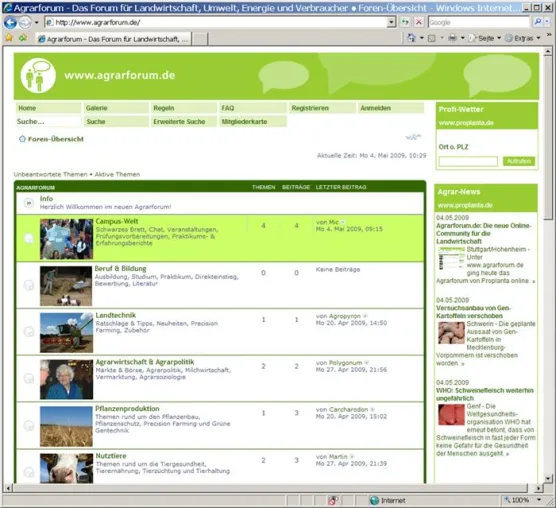Open the Beruf & Bildung forum

[120, 268]
